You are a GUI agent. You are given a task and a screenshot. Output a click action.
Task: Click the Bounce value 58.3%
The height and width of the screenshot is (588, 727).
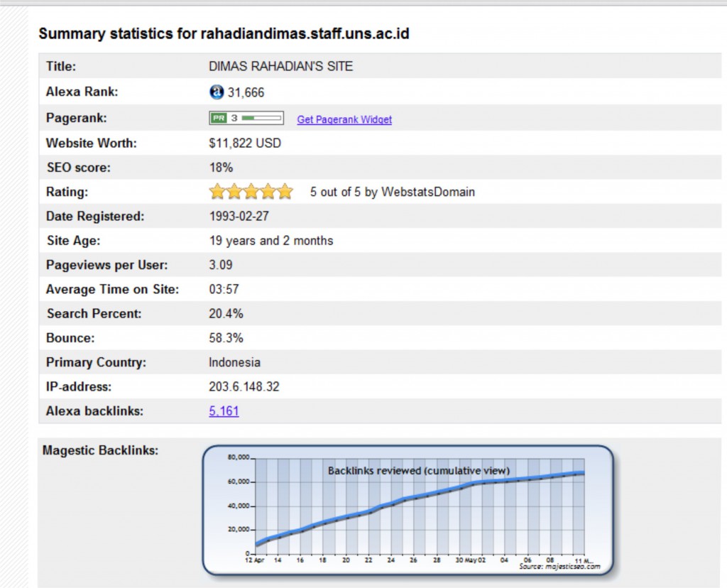(x=226, y=337)
